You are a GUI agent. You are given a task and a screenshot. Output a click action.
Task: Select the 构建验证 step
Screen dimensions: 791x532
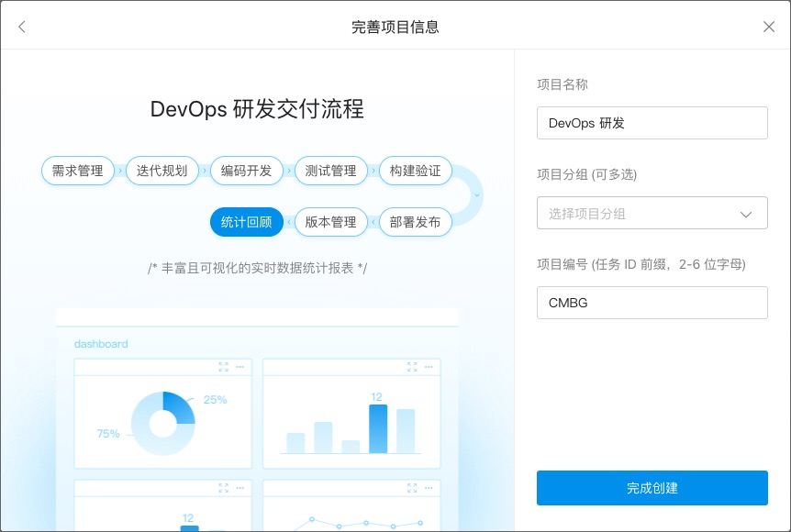pyautogui.click(x=415, y=171)
